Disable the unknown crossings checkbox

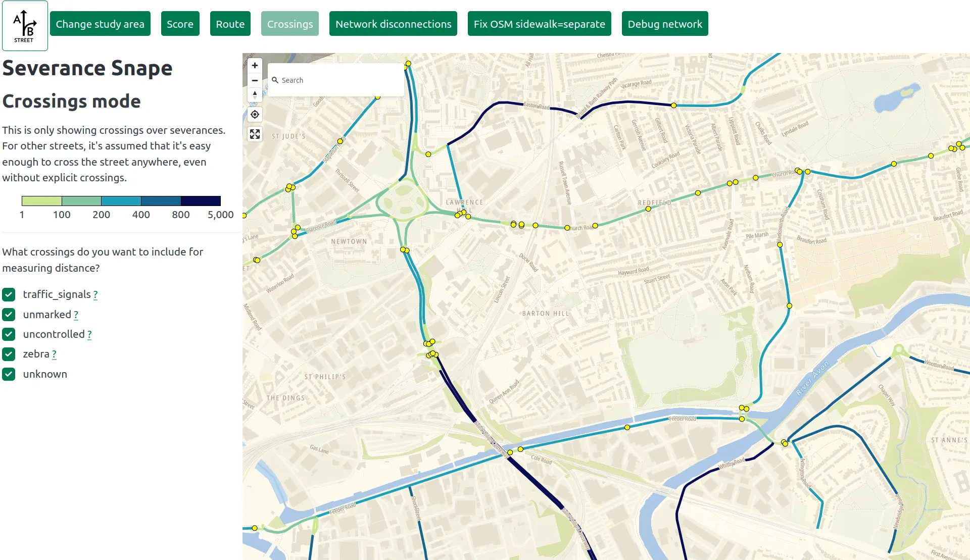point(9,374)
